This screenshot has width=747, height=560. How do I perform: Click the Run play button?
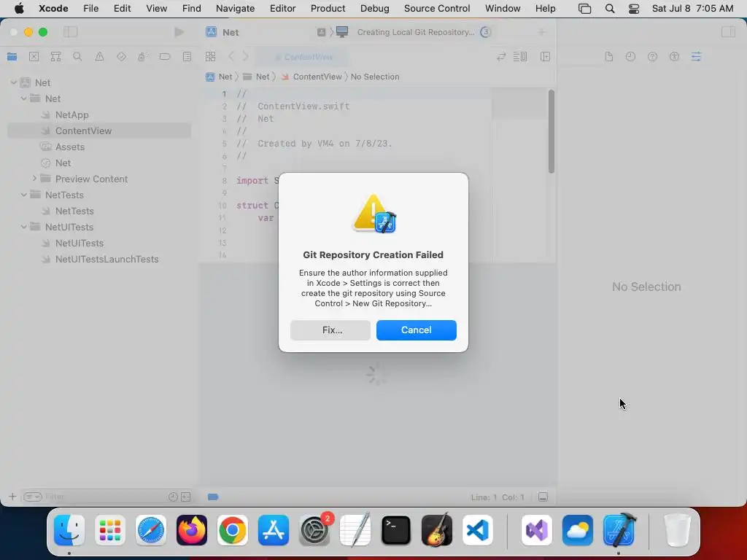click(179, 32)
